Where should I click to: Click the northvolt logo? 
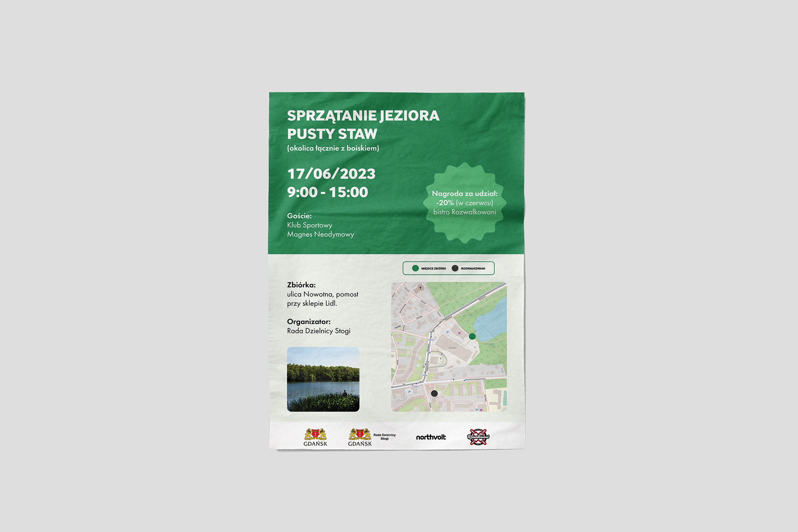pyautogui.click(x=431, y=437)
